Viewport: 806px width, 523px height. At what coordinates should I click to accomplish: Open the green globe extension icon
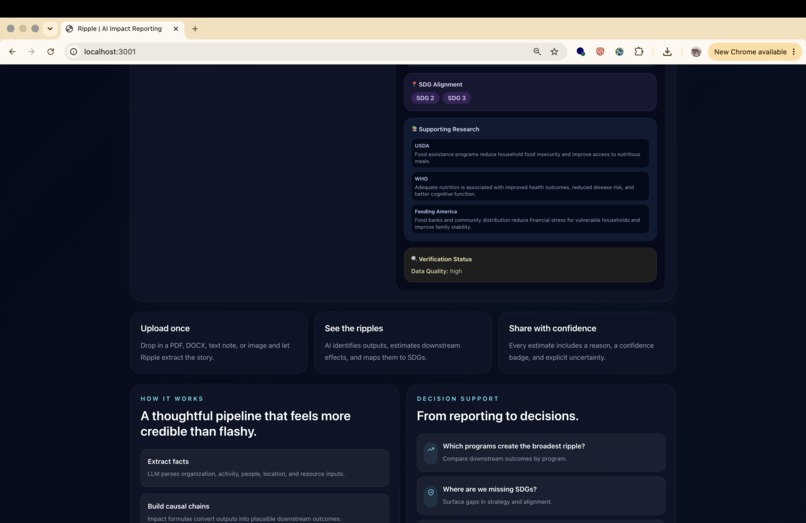[x=619, y=51]
